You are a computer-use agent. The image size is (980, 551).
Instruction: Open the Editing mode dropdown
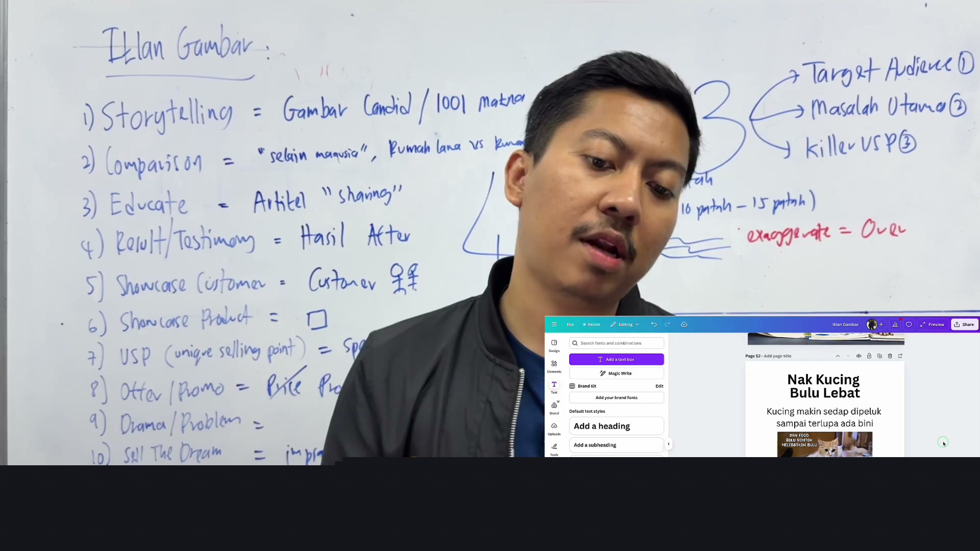pos(625,324)
